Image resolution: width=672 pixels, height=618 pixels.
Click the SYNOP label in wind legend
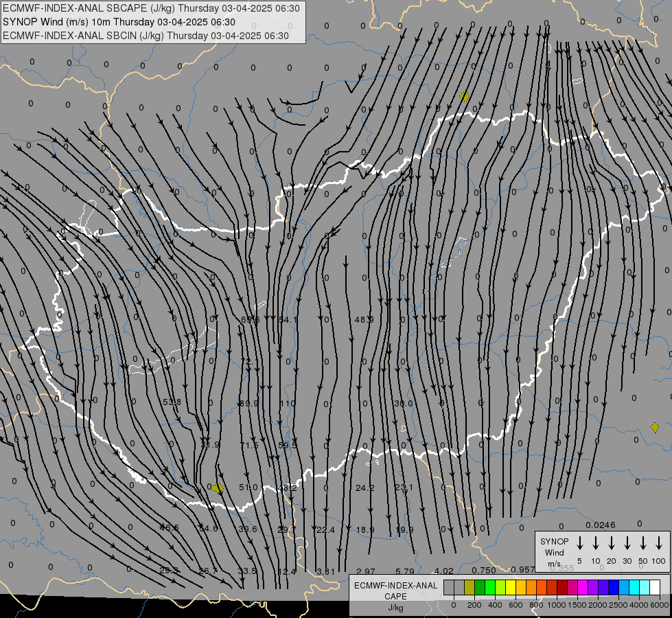point(554,541)
